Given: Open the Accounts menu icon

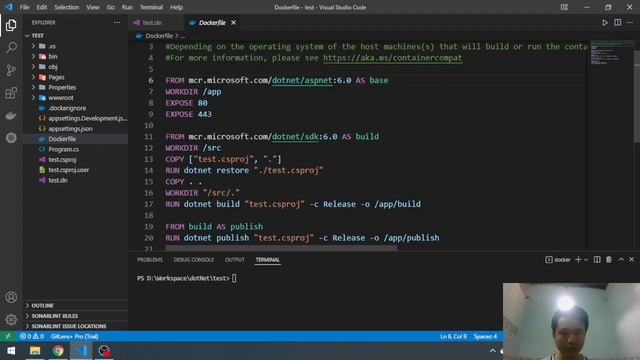Looking at the screenshot, I should (11, 297).
